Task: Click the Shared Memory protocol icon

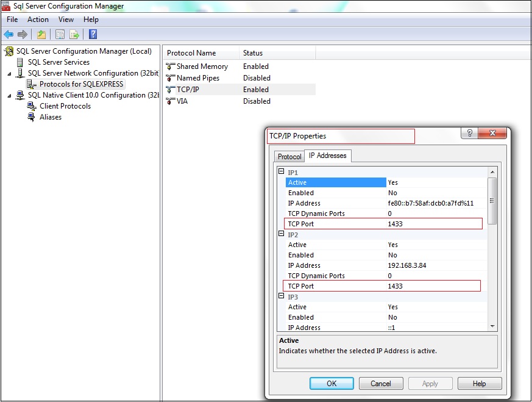Action: pos(170,66)
